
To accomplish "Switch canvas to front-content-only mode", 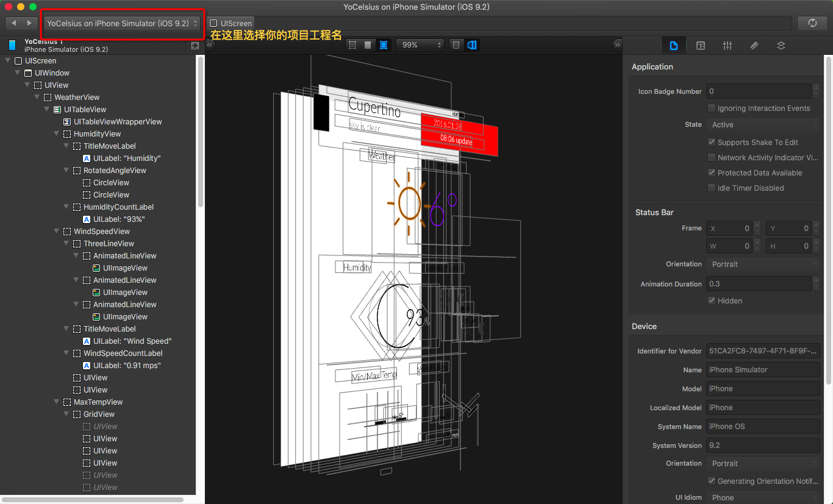I will (368, 45).
